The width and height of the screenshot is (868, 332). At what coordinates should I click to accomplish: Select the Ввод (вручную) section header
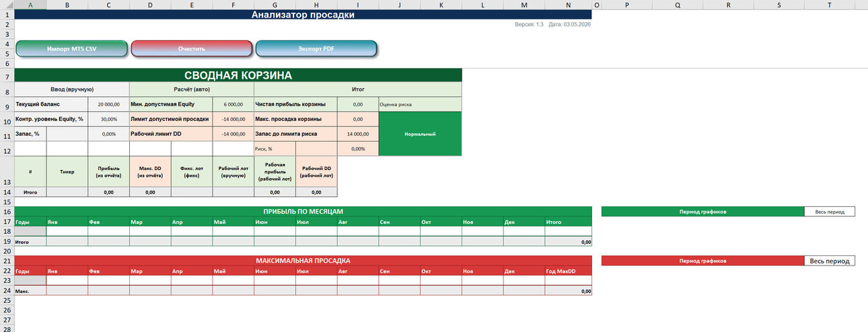coord(71,89)
